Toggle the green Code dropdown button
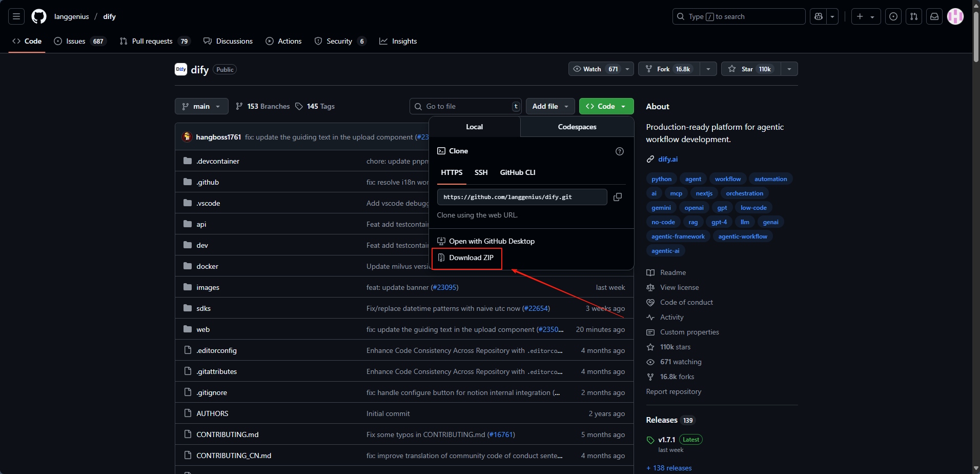 606,106
